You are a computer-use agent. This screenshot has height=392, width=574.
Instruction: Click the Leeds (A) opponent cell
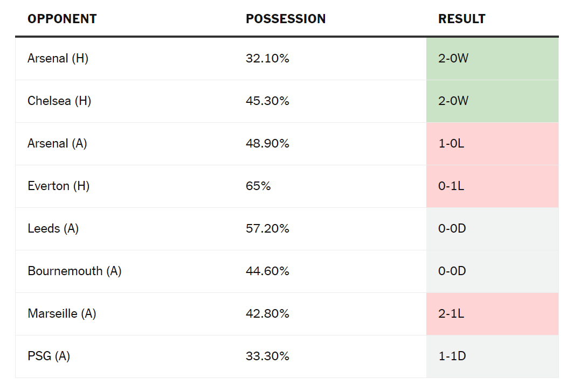53,228
